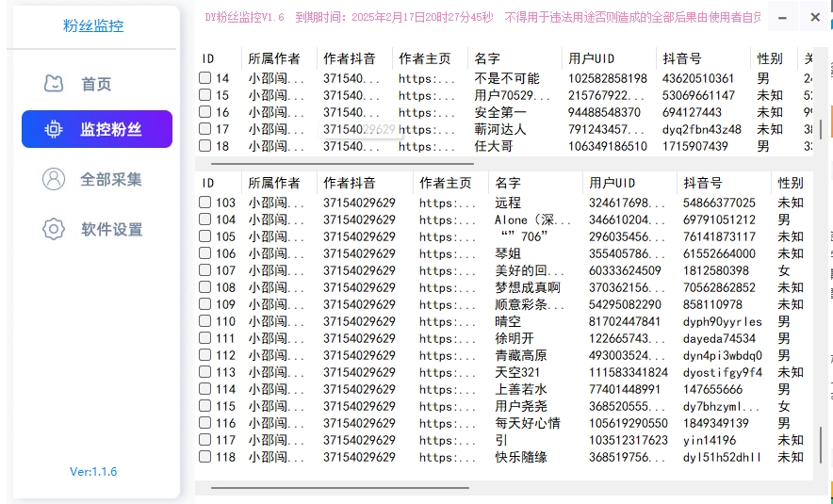Select the checkbox for row ID 18
The height and width of the screenshot is (504, 833).
point(205,145)
